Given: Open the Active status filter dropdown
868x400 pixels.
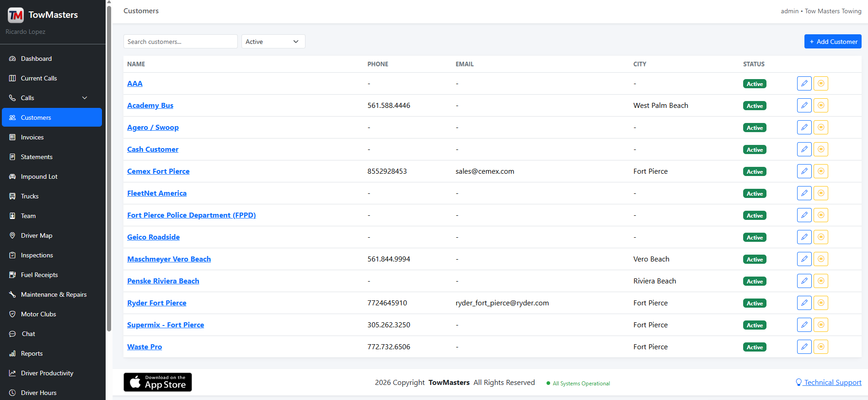Looking at the screenshot, I should 273,42.
